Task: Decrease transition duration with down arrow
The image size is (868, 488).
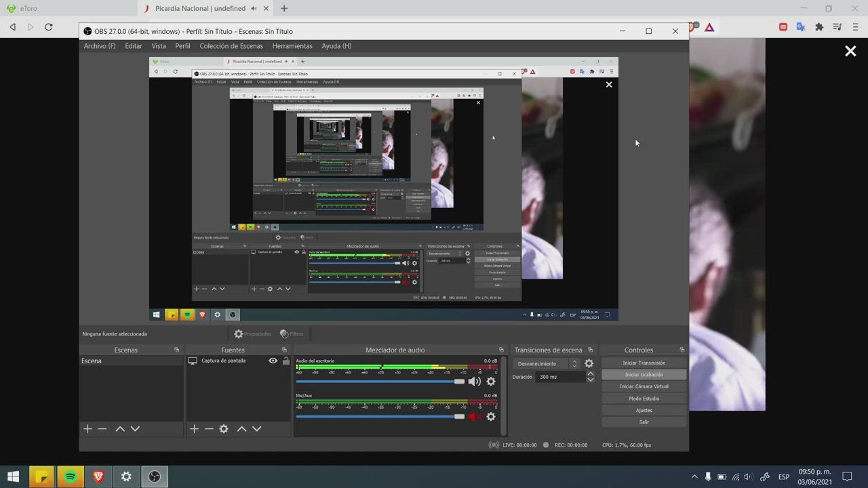Action: pyautogui.click(x=590, y=380)
